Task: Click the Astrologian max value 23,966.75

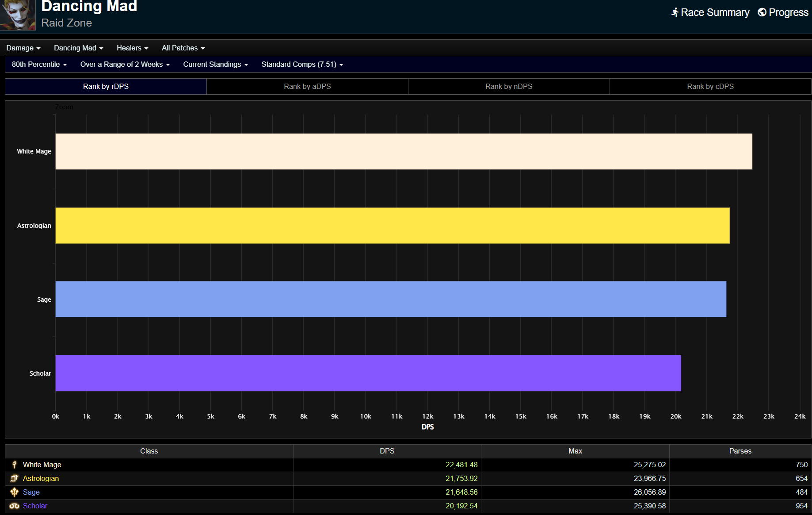Action: point(650,478)
